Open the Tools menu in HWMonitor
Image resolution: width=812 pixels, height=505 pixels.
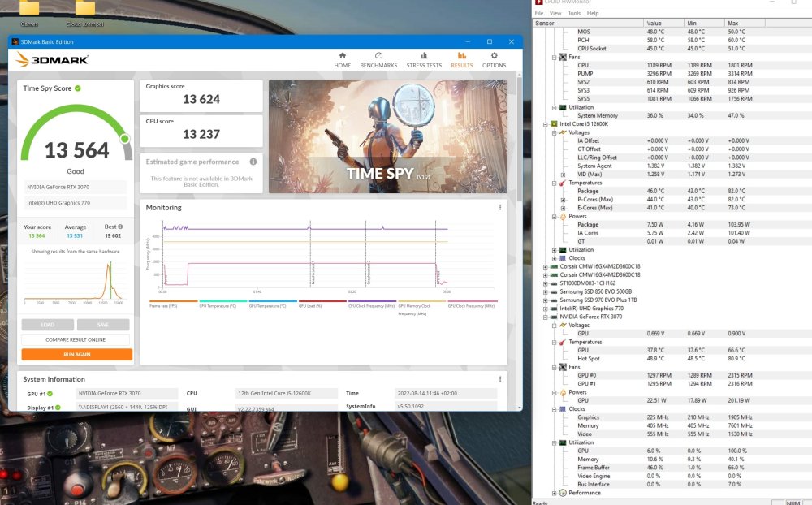[x=574, y=13]
